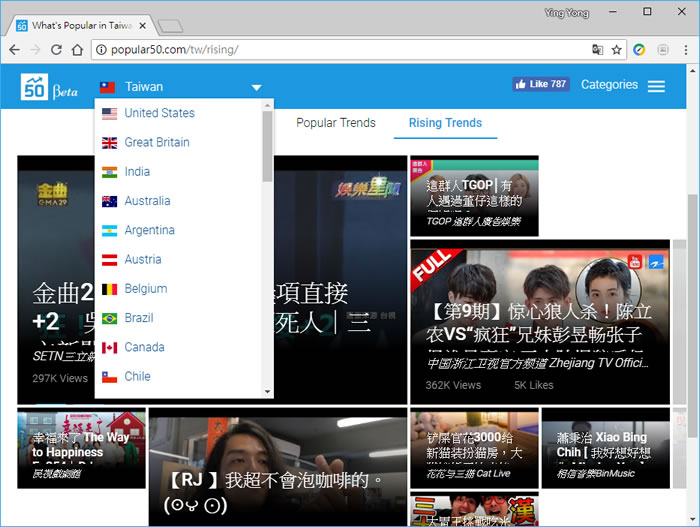Bookmark this page with the star icon
Image resolution: width=700 pixels, height=527 pixels.
(x=617, y=50)
